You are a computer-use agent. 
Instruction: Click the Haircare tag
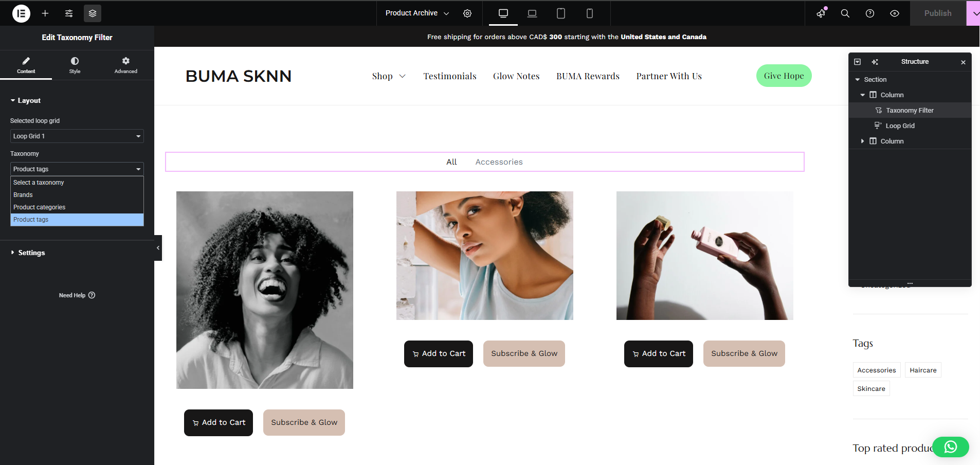923,370
